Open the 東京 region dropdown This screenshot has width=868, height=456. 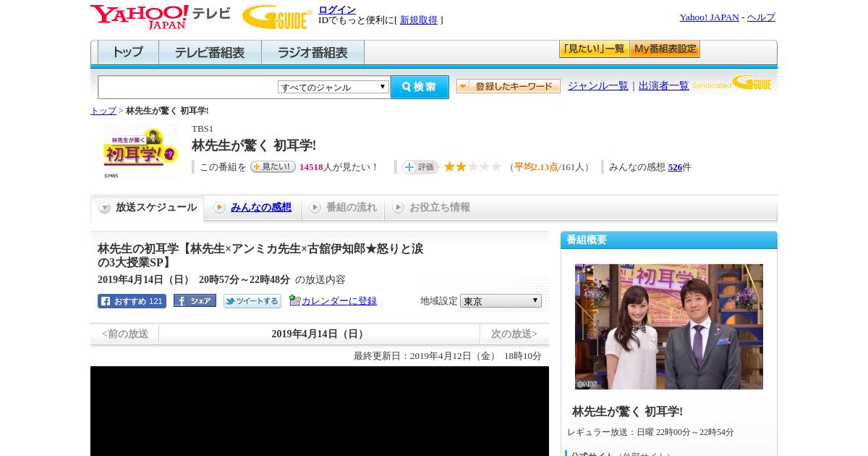pos(501,300)
